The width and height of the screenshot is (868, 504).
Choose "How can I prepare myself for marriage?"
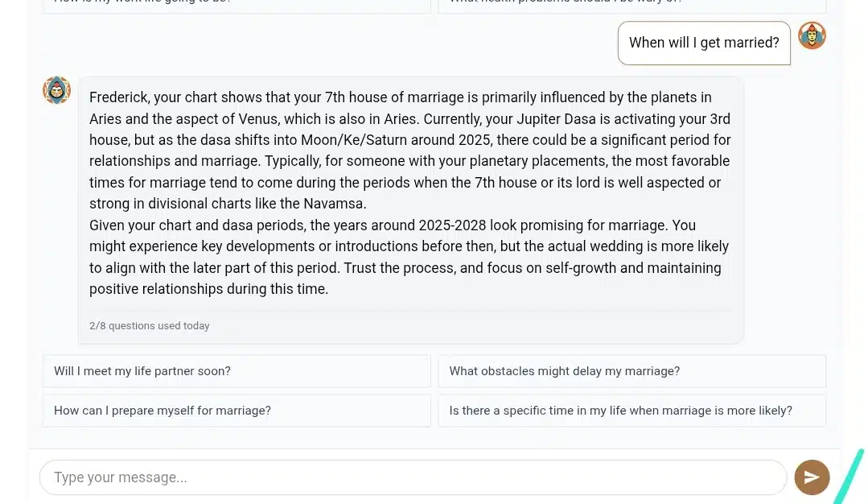(x=237, y=411)
